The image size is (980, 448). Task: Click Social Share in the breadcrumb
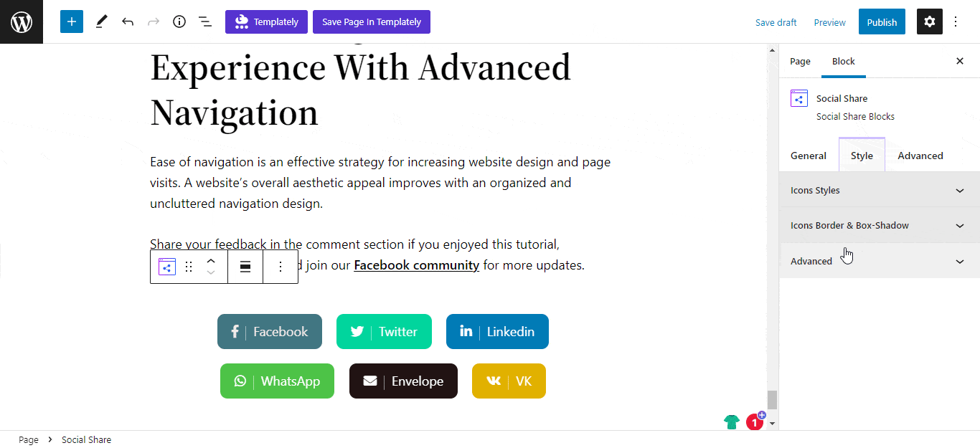pos(86,439)
